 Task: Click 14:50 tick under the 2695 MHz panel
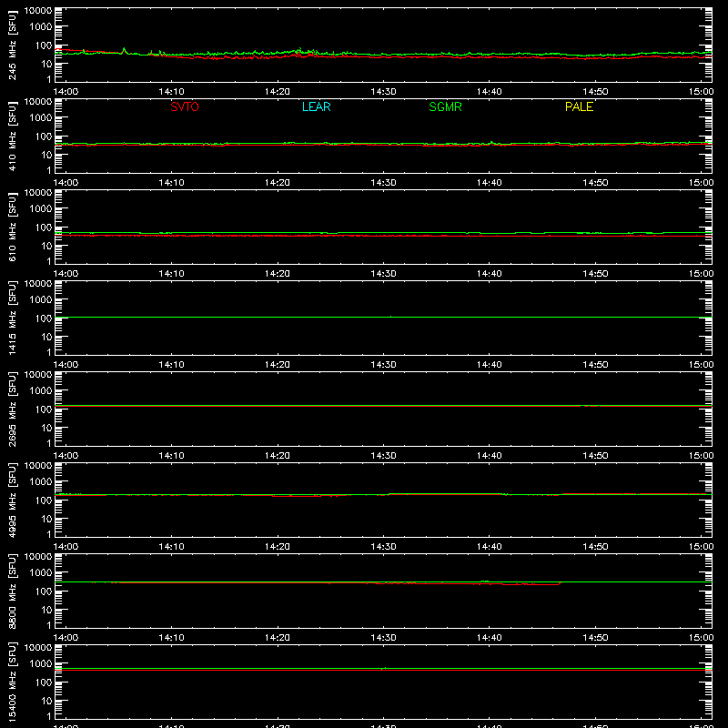point(595,456)
